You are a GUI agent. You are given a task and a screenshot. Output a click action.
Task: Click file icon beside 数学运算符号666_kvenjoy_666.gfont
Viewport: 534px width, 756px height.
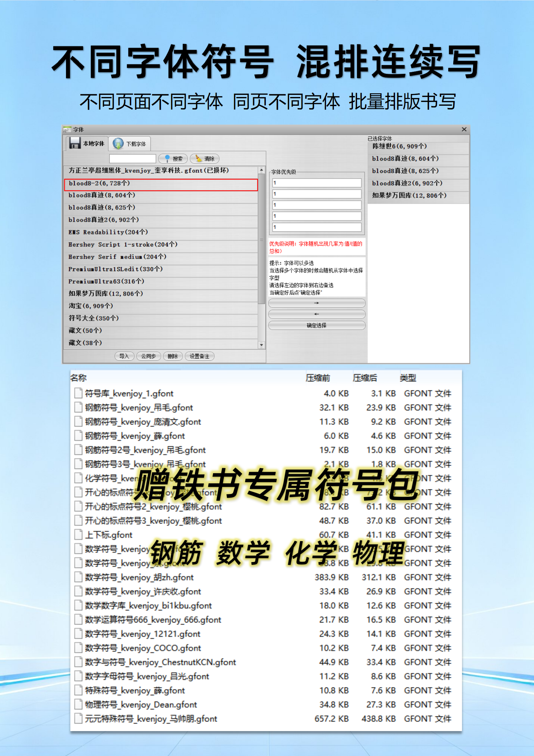(78, 619)
